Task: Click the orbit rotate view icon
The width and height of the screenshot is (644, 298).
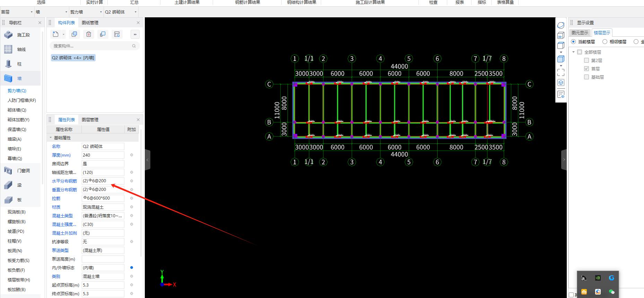Action: (561, 25)
